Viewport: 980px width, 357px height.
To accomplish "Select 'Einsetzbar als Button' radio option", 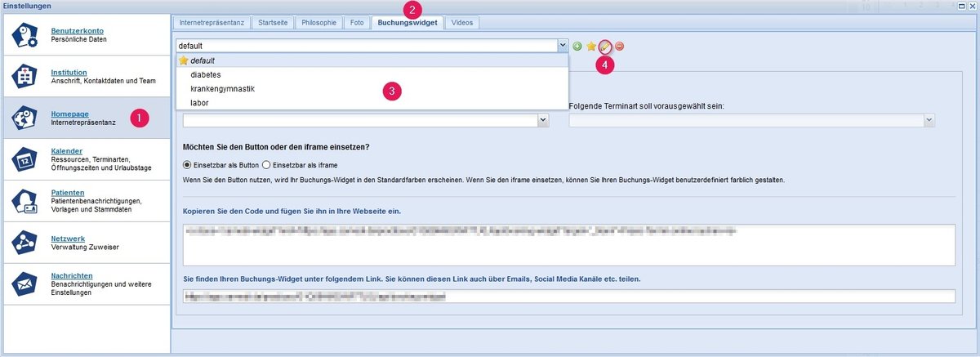I will pyautogui.click(x=188, y=165).
